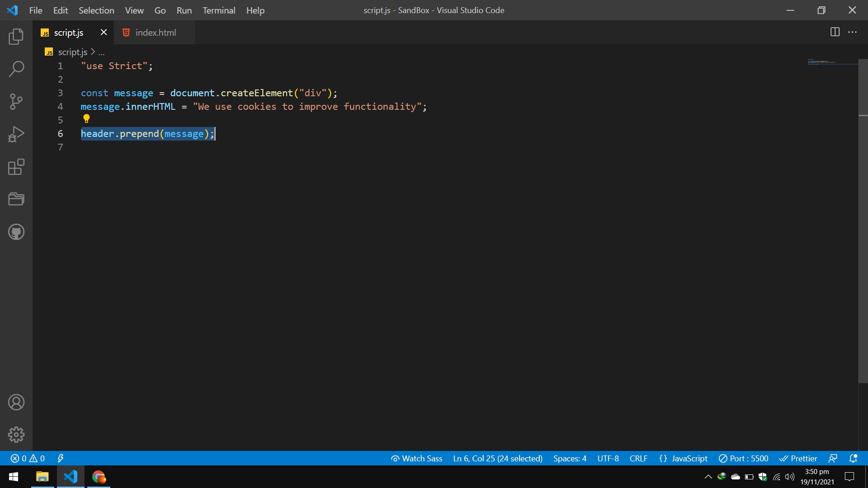Stop Live Server on Port : 5500
The height and width of the screenshot is (488, 868).
coord(743,458)
